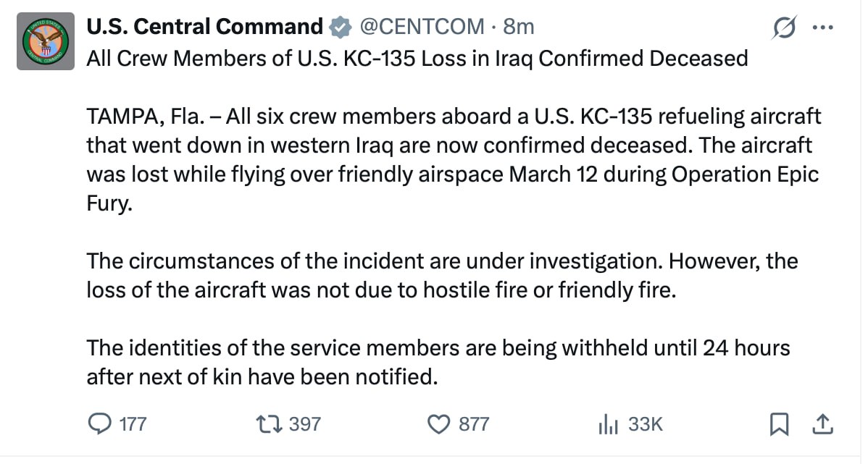Click the 33K views count

645,424
